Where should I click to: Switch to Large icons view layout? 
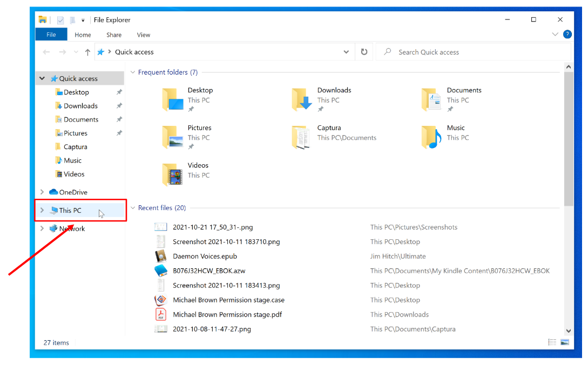[x=565, y=342]
